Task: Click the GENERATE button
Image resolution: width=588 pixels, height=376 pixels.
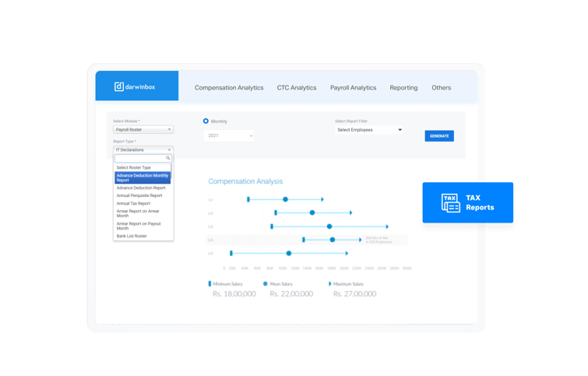Action: coord(439,135)
